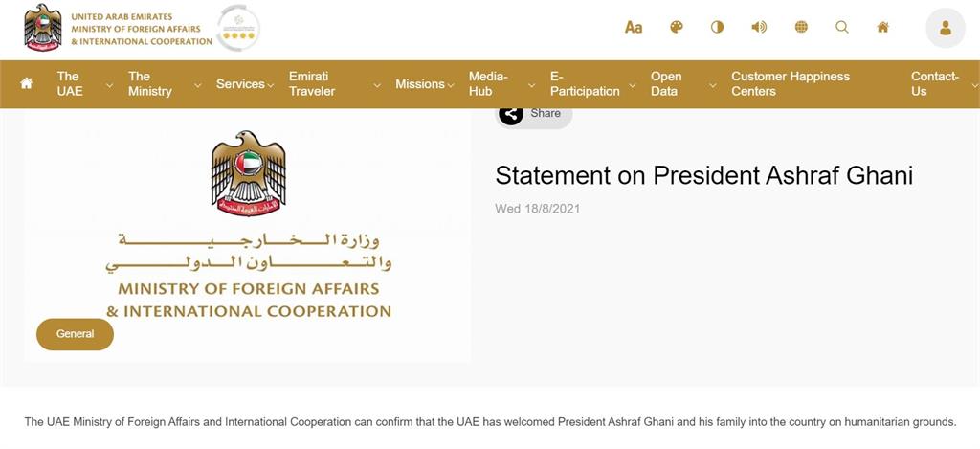Click the UAE ministry logo at top left
This screenshot has height=449, width=980.
(119, 28)
